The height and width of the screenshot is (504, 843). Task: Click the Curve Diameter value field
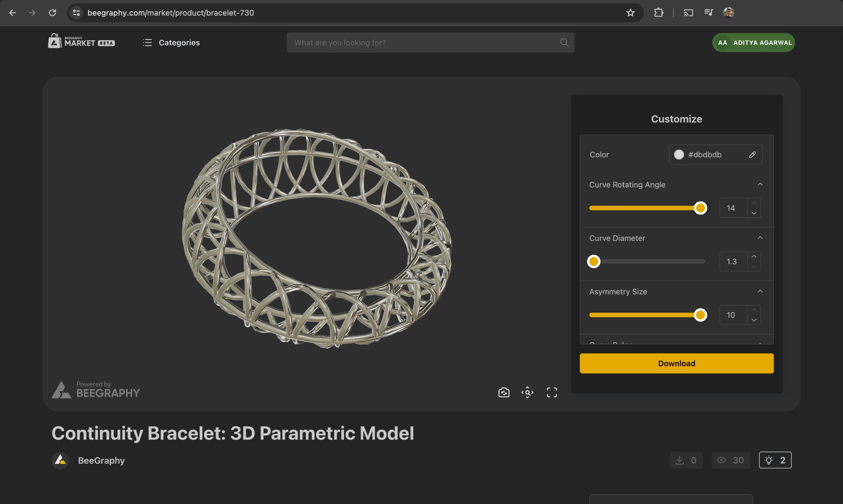[x=733, y=261]
